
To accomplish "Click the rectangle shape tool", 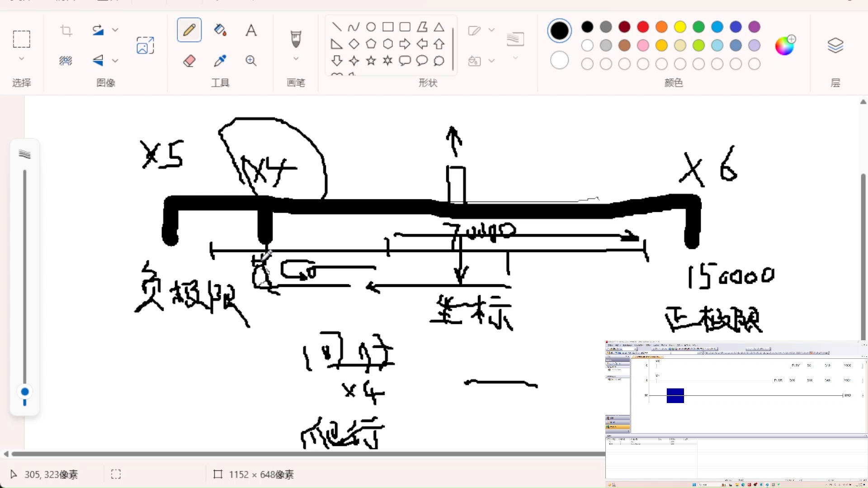I will click(x=388, y=27).
